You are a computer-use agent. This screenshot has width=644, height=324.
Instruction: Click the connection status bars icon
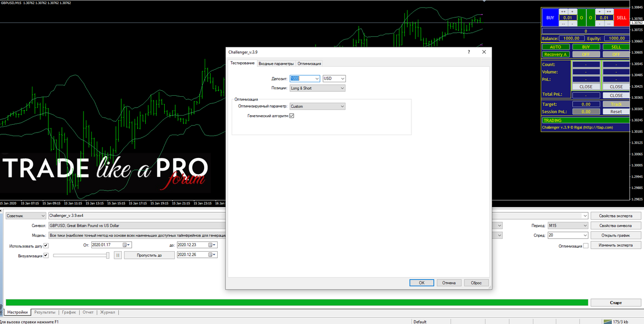(x=608, y=322)
